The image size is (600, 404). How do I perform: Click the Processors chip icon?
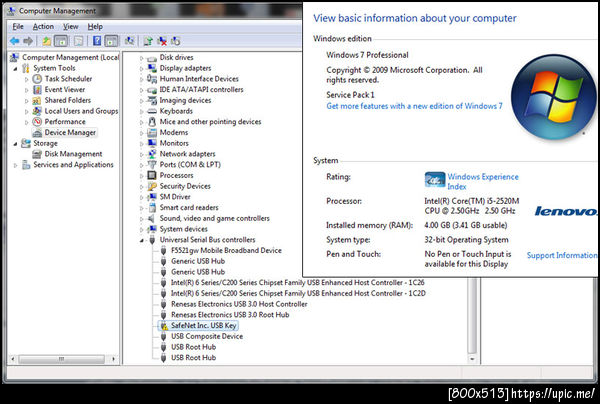pos(152,175)
